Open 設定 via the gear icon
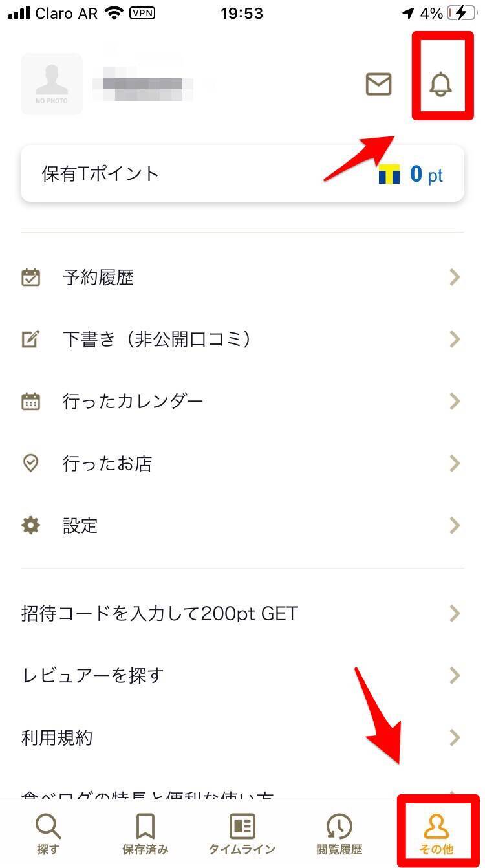Viewport: 485px width, 868px height. (30, 525)
